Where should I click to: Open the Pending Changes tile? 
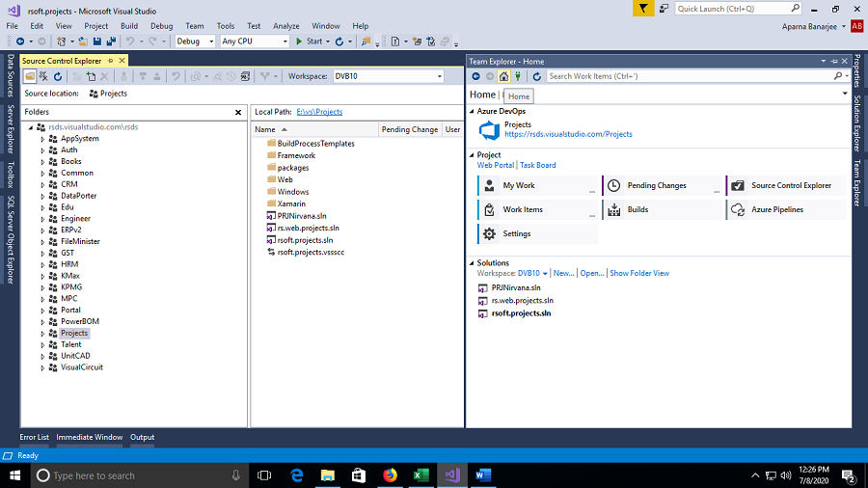point(662,185)
